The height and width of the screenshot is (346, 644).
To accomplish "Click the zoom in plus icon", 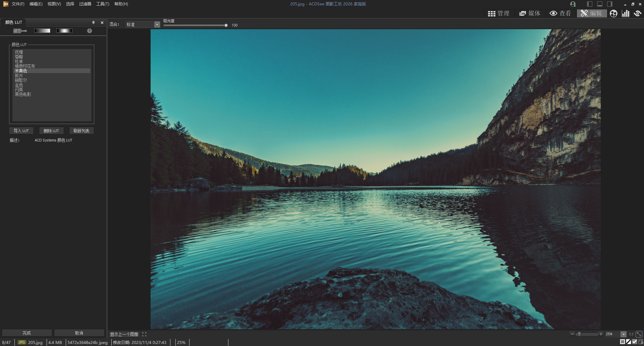I will pyautogui.click(x=601, y=334).
